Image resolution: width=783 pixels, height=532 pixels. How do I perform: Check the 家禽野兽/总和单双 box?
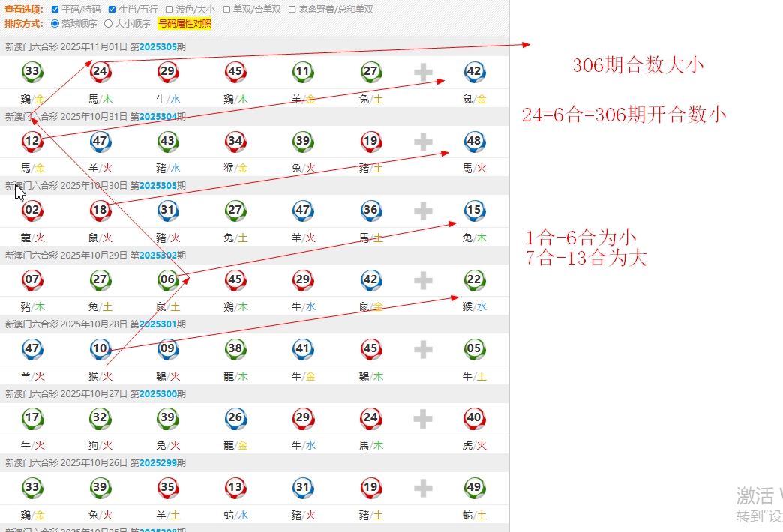292,10
